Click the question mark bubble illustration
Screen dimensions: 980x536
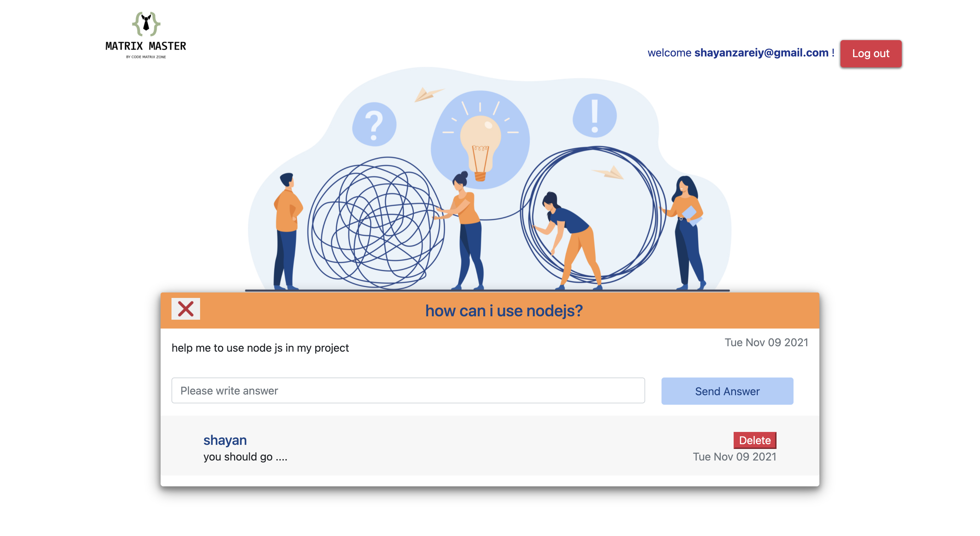pos(374,124)
